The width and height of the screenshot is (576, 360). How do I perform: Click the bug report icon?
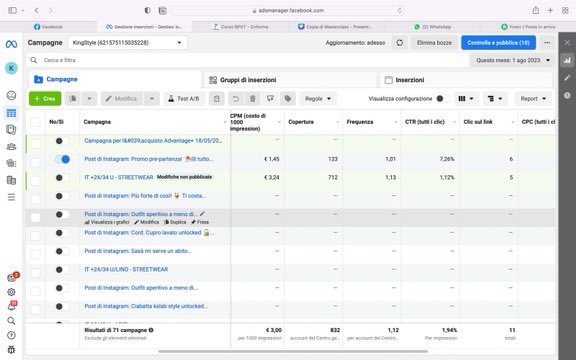point(11,349)
